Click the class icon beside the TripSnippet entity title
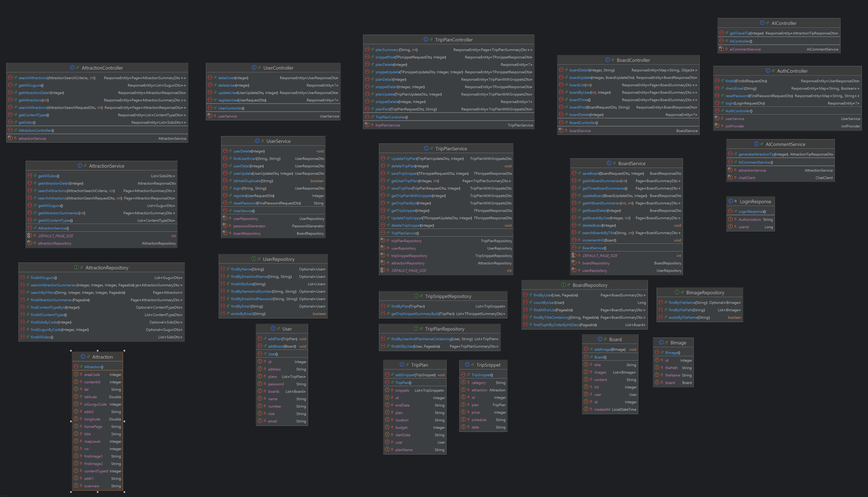 point(467,365)
